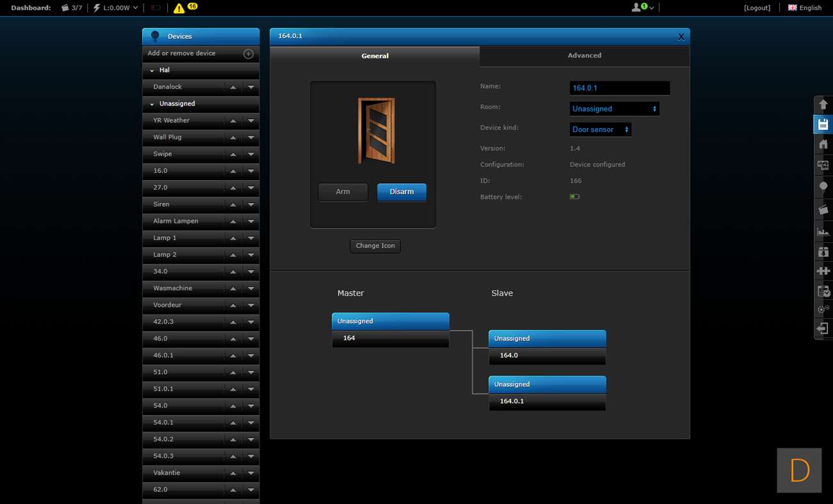Switch to the Advanced tab

click(584, 56)
